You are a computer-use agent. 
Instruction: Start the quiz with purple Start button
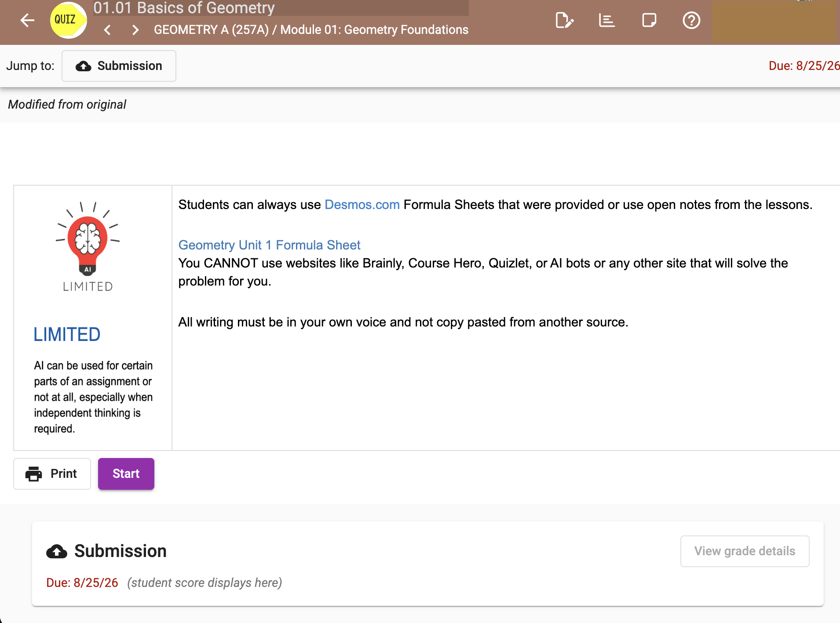click(126, 474)
